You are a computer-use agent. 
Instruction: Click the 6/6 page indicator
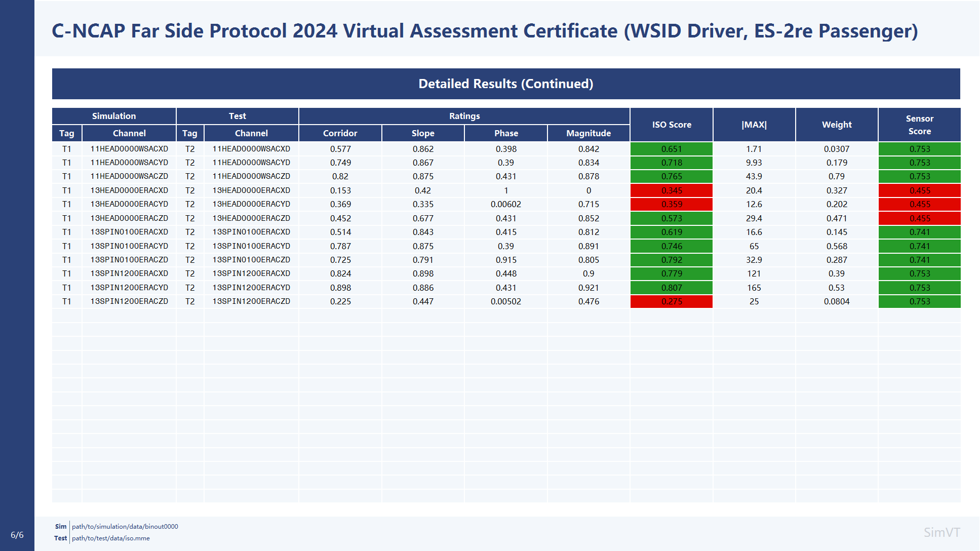pos(17,535)
